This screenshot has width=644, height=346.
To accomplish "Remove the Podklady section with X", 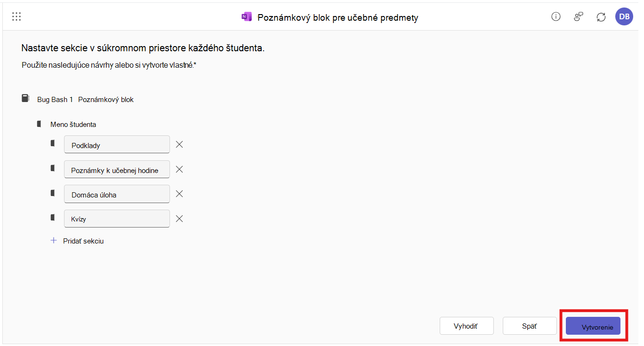I will pyautogui.click(x=179, y=144).
